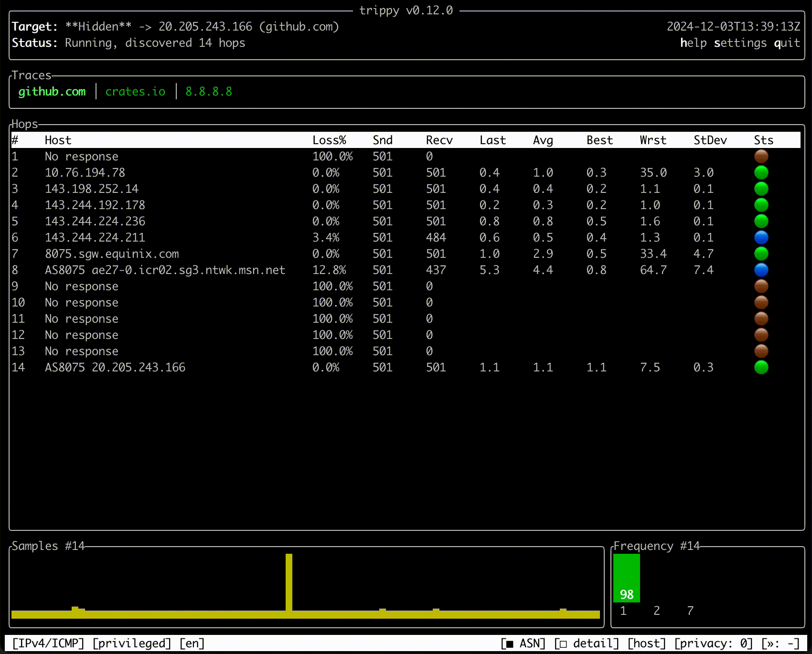Select the 8075.sgw.equinix.com hop row
Viewport: 812px width, 654px height.
112,253
